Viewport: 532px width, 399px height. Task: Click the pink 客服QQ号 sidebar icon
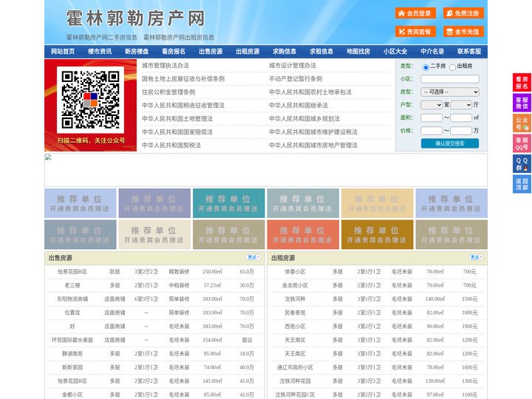click(x=522, y=143)
